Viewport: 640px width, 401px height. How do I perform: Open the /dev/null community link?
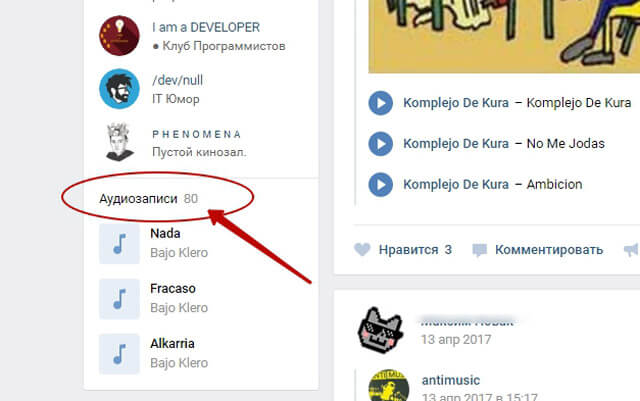(177, 80)
